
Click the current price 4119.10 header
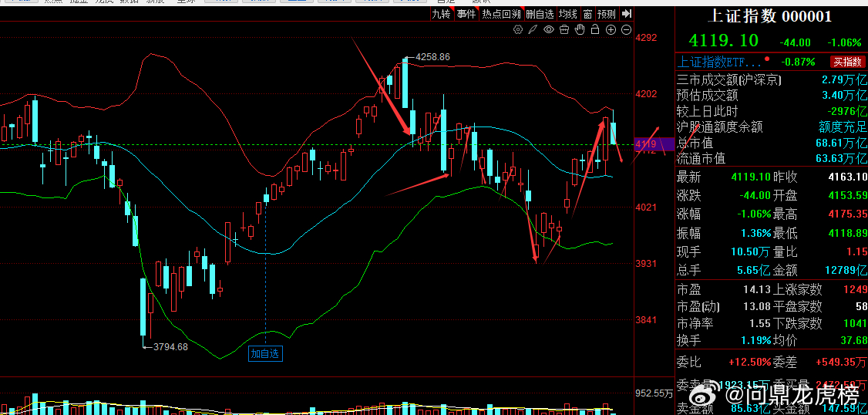724,40
